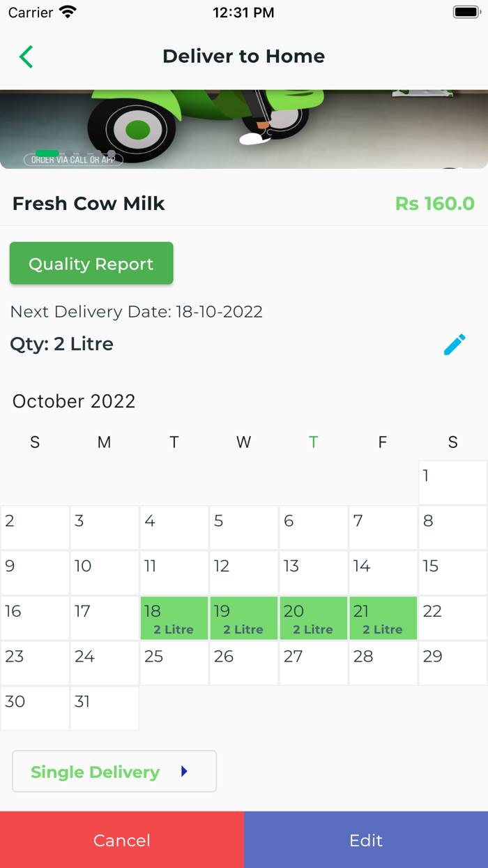Screen dimensions: 488x868
Task: Tap the green back arrow icon
Action: pos(26,57)
